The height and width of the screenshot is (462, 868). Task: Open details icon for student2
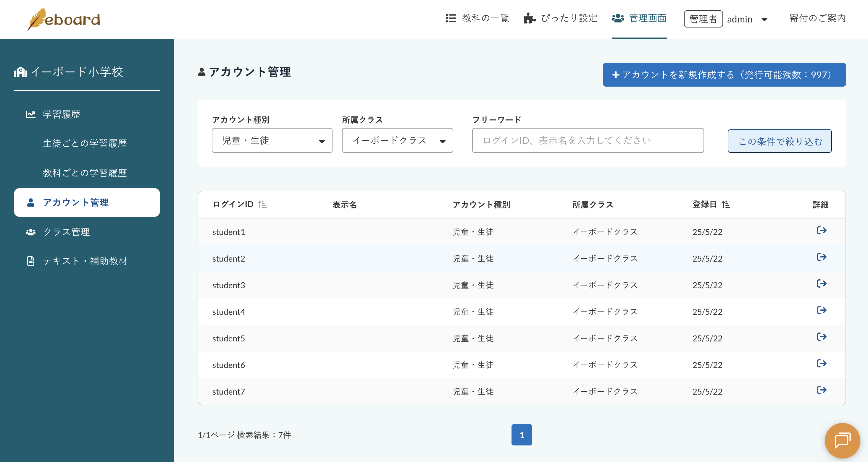(x=822, y=257)
